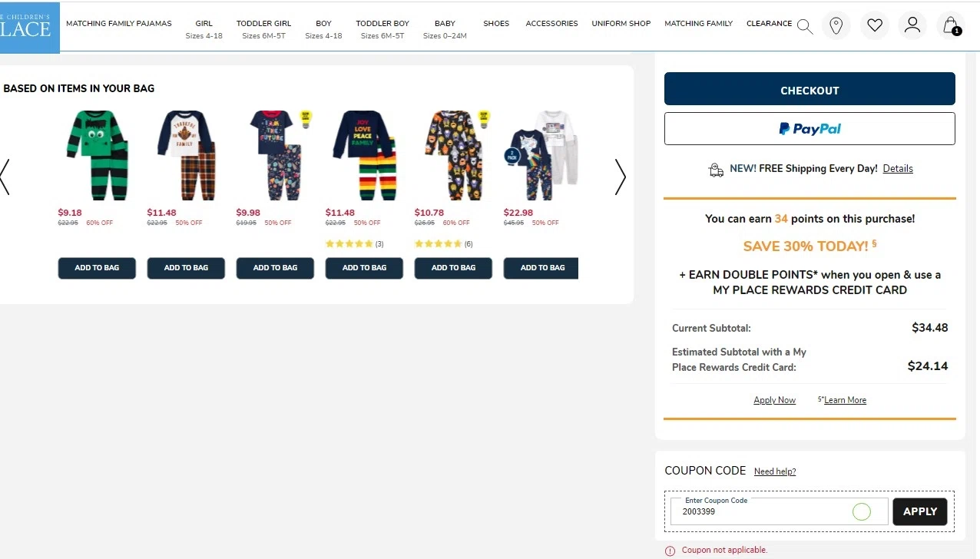Open the Girl sizes 4-18 menu

pos(204,29)
